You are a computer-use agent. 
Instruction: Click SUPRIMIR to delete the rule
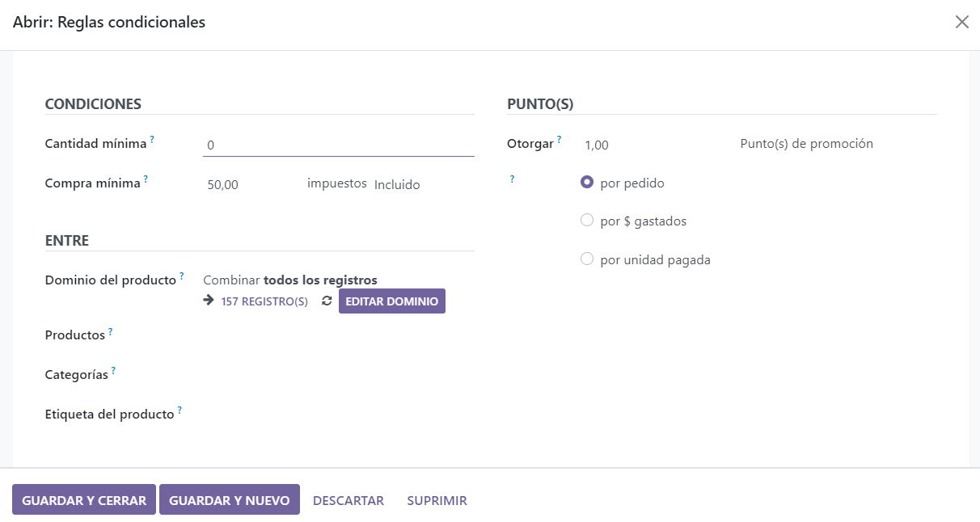436,499
